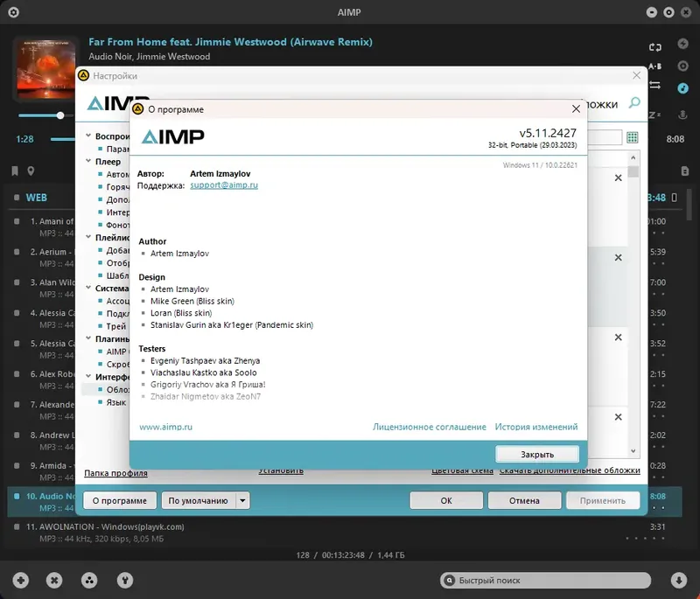Viewport: 700px width, 599px height.
Task: Select the highlighted blue music note sidebar icon
Action: (682, 88)
